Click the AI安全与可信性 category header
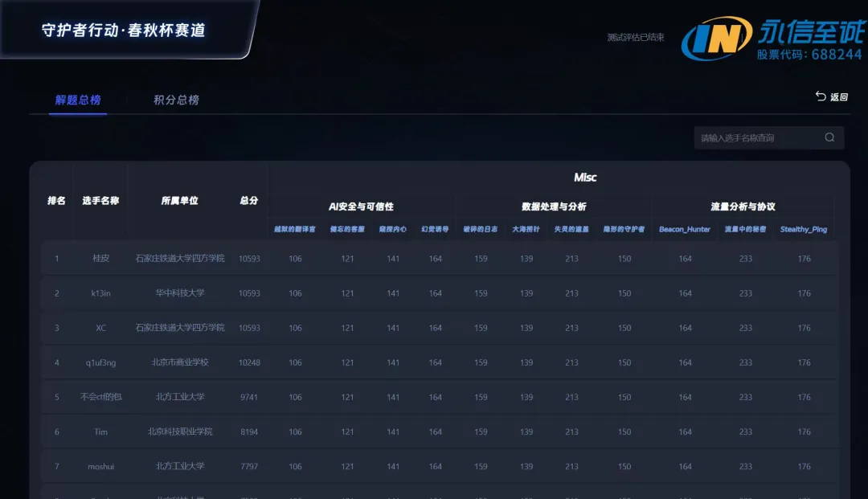Image resolution: width=868 pixels, height=499 pixels. click(361, 207)
